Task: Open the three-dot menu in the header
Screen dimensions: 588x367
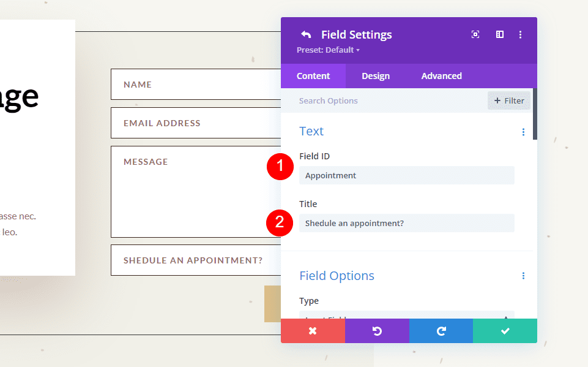Action: click(521, 35)
